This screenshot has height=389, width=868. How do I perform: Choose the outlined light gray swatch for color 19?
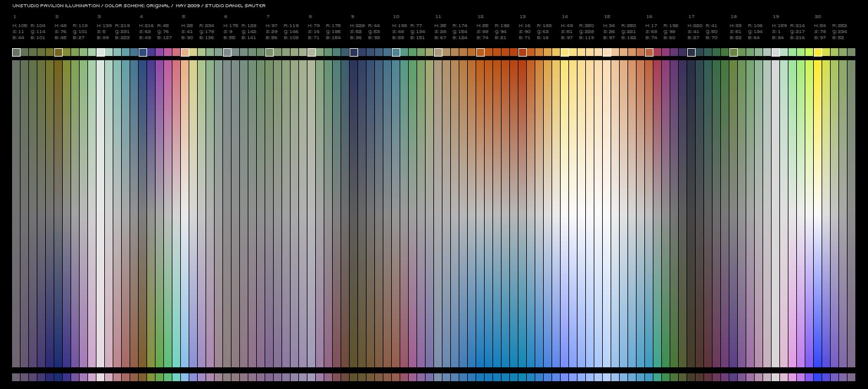pos(776,52)
